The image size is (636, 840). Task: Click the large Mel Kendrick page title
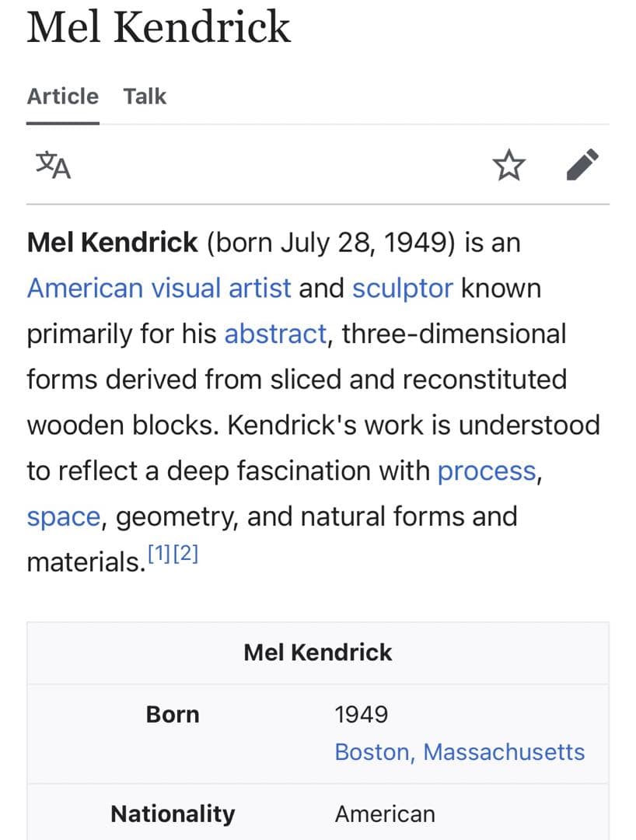click(x=159, y=27)
